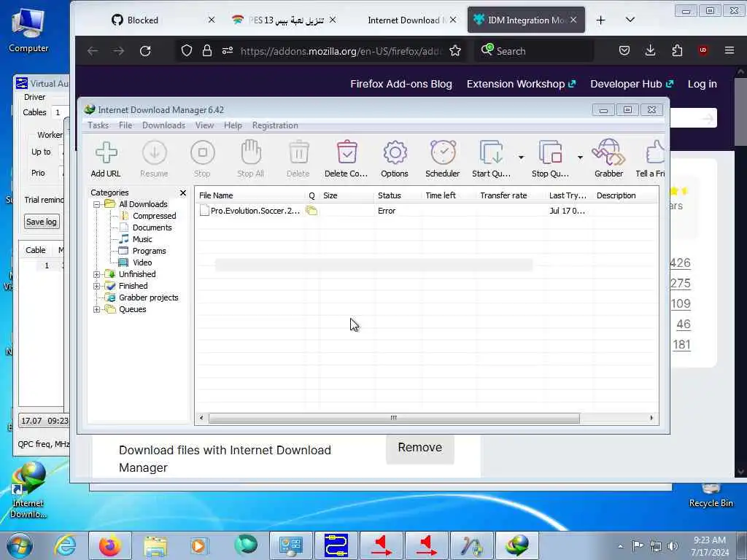This screenshot has height=560, width=747.
Task: Expand the Unfinished category
Action: [97, 274]
